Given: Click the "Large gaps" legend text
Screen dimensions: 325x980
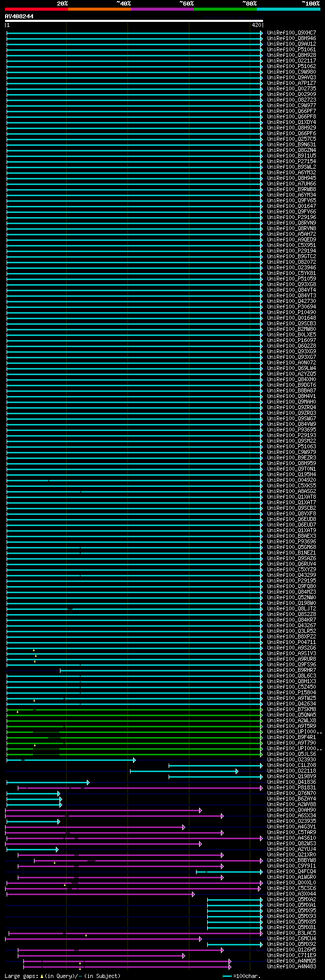Looking at the screenshot, I should 20,976.
